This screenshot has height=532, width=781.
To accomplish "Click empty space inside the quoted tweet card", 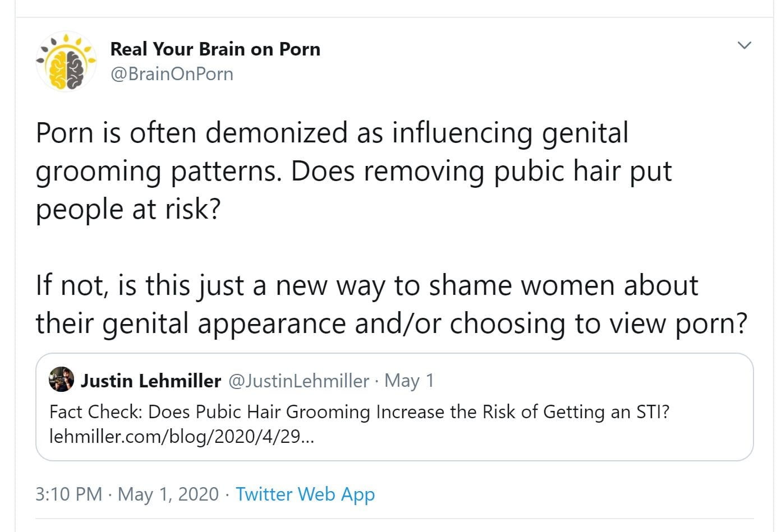I will tap(533, 440).
